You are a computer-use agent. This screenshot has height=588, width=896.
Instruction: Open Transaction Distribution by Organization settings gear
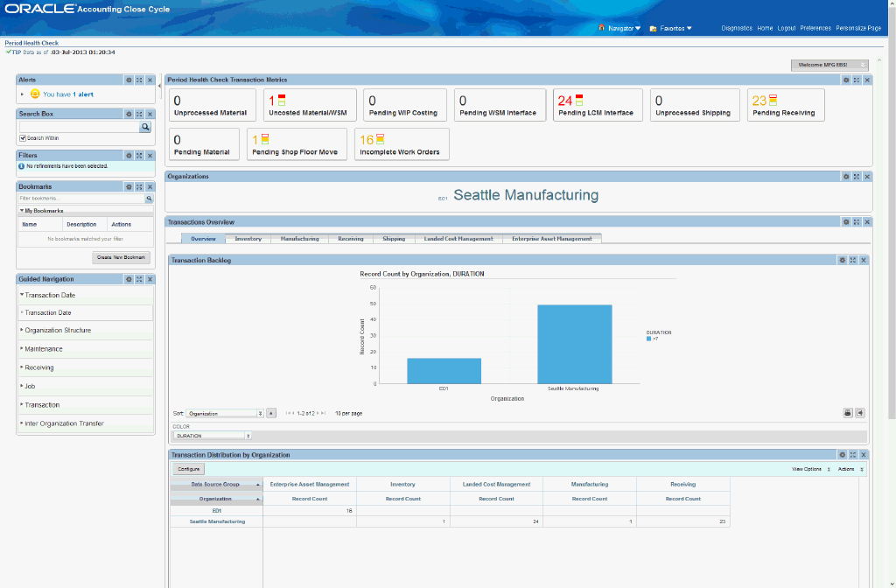(843, 455)
